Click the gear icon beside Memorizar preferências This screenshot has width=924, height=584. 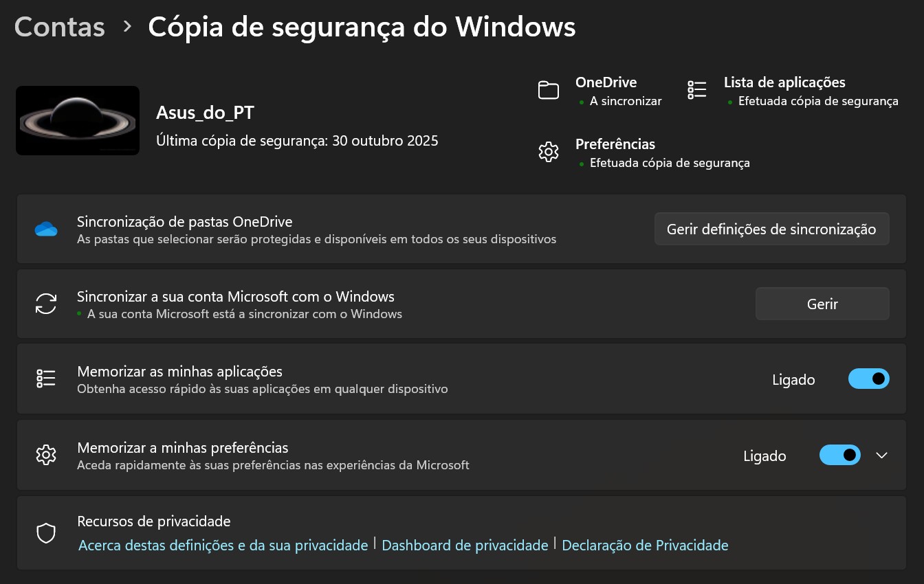(45, 455)
